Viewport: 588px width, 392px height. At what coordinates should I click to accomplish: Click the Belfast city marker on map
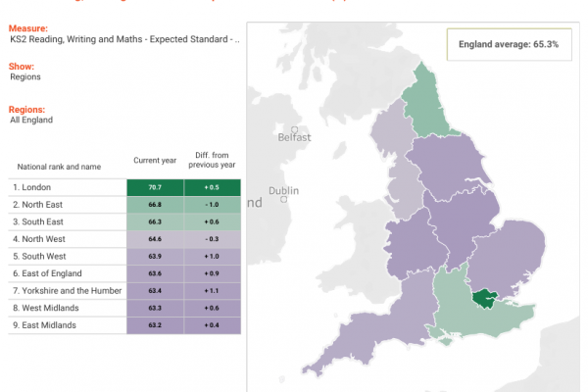[x=294, y=128]
